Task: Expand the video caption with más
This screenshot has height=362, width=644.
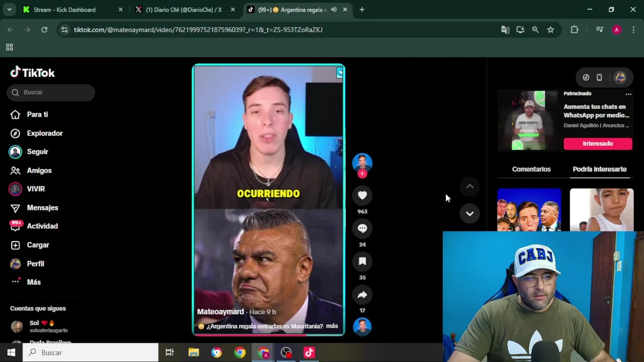Action: (332, 326)
